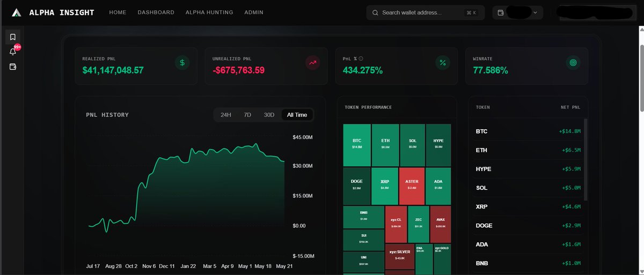Viewport: 644px width, 275px height.
Task: Click the Alpha Insight logo icon
Action: pyautogui.click(x=17, y=12)
